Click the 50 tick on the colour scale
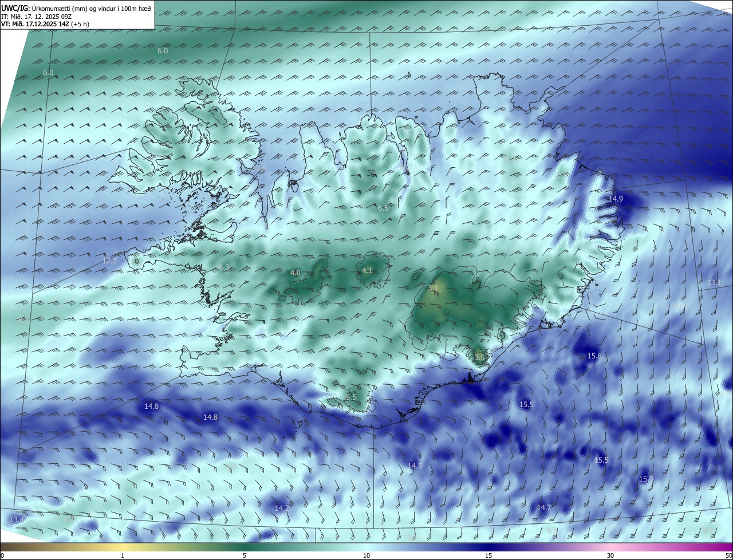The width and height of the screenshot is (733, 560). [728, 555]
